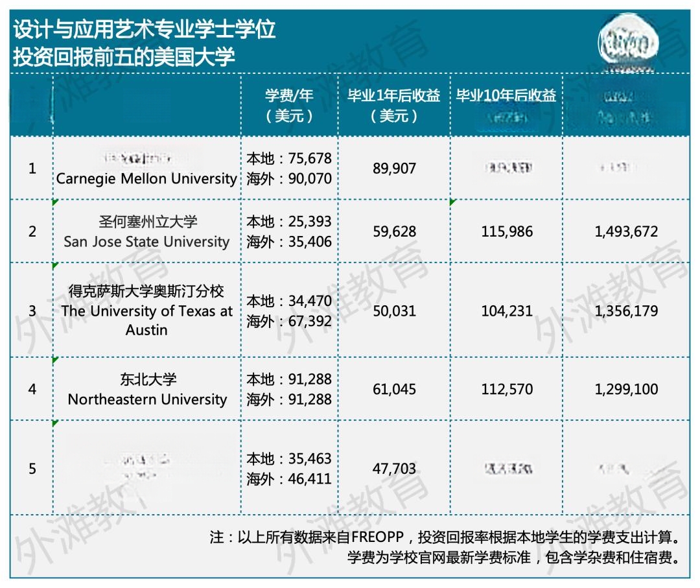Click the 学费/年 (美元) column header

tap(289, 106)
